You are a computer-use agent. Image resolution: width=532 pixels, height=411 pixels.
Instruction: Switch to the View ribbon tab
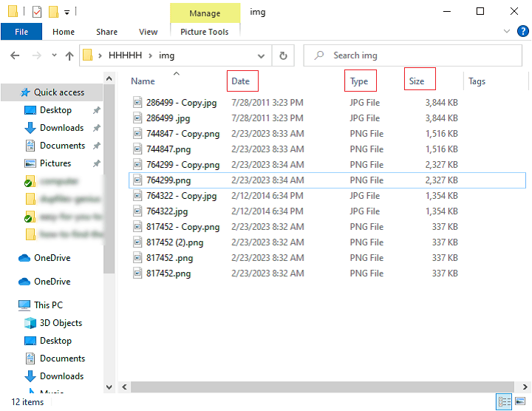[148, 32]
